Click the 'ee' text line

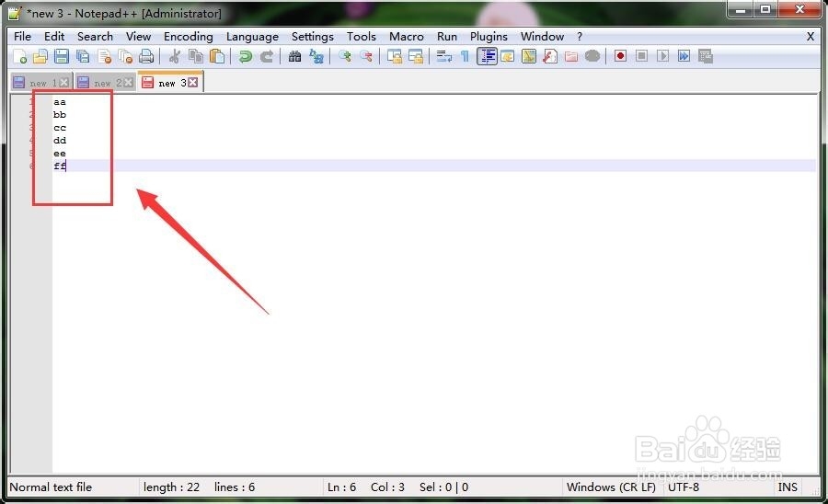60,154
